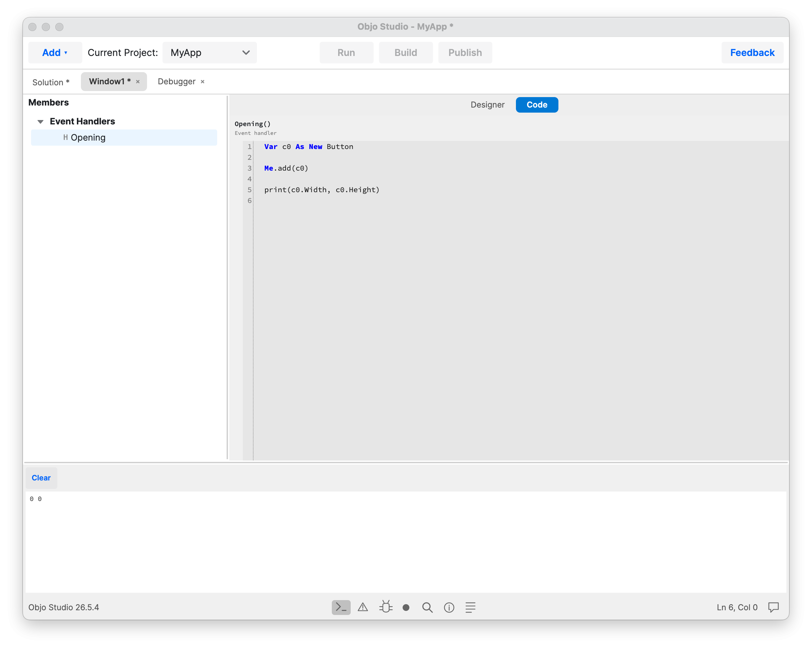Image resolution: width=812 pixels, height=648 pixels.
Task: Open the Feedback link
Action: [x=752, y=53]
